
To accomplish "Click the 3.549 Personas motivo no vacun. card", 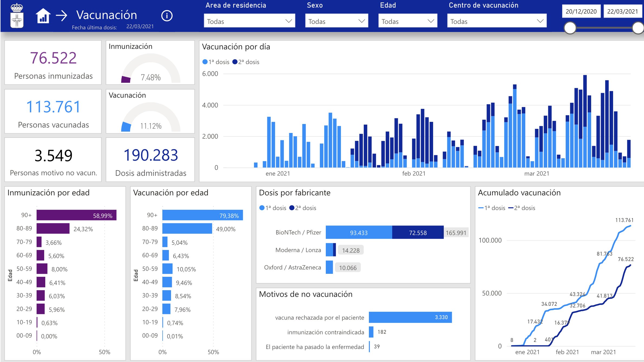I will [x=53, y=160].
